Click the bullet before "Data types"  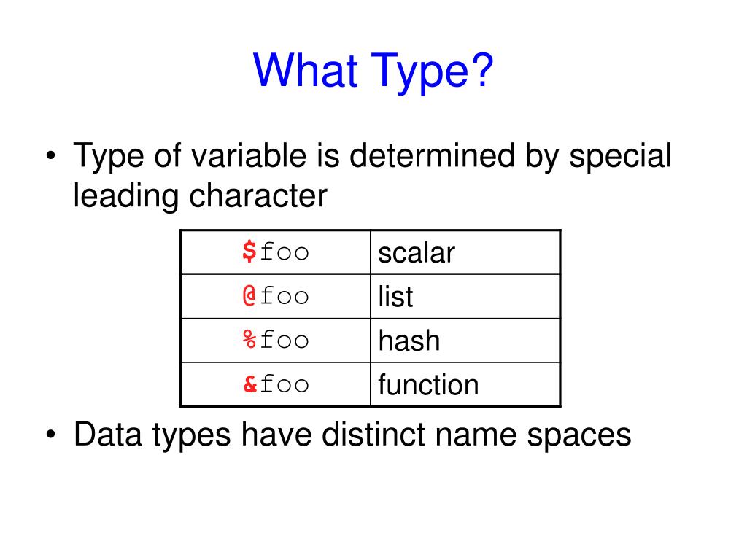[51, 435]
